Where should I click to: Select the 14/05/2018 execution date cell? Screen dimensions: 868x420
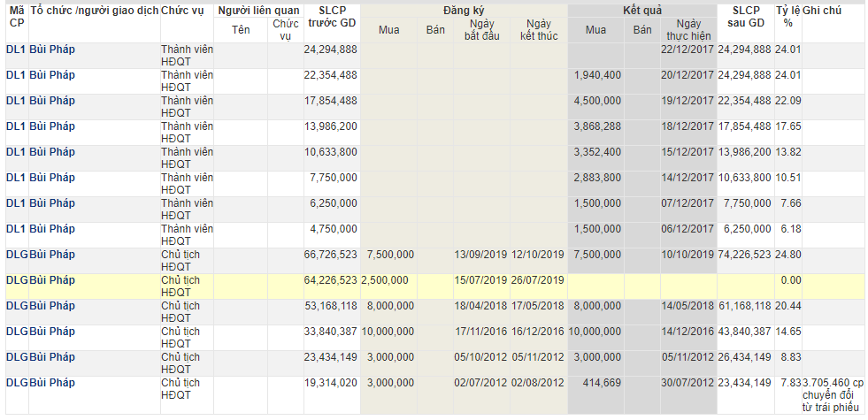[687, 306]
